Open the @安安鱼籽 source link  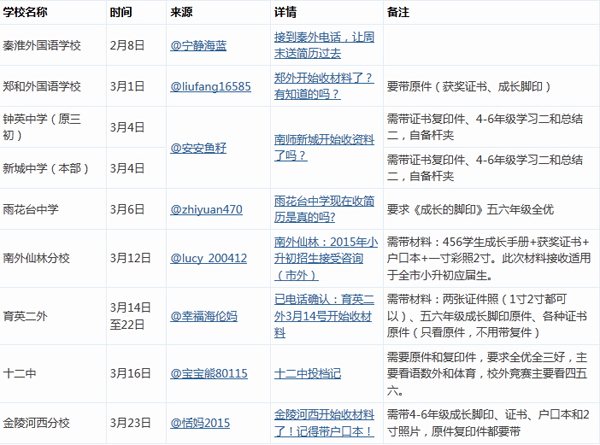pos(198,148)
